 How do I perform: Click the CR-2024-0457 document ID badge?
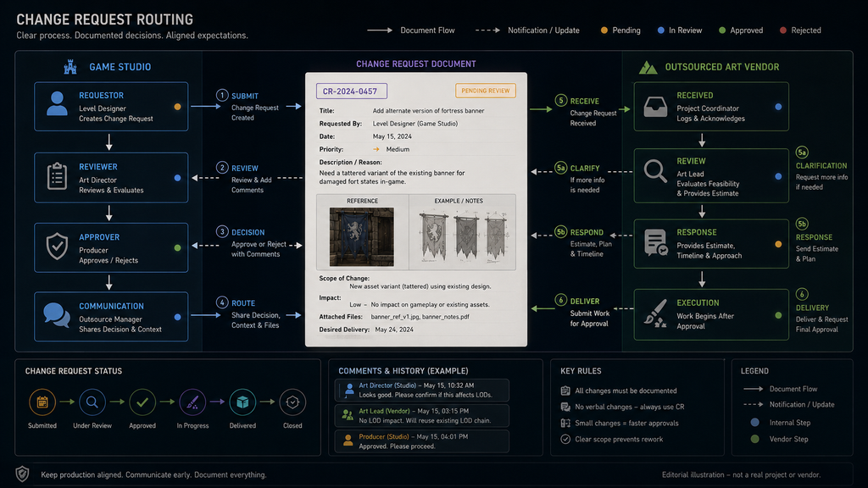pos(352,91)
